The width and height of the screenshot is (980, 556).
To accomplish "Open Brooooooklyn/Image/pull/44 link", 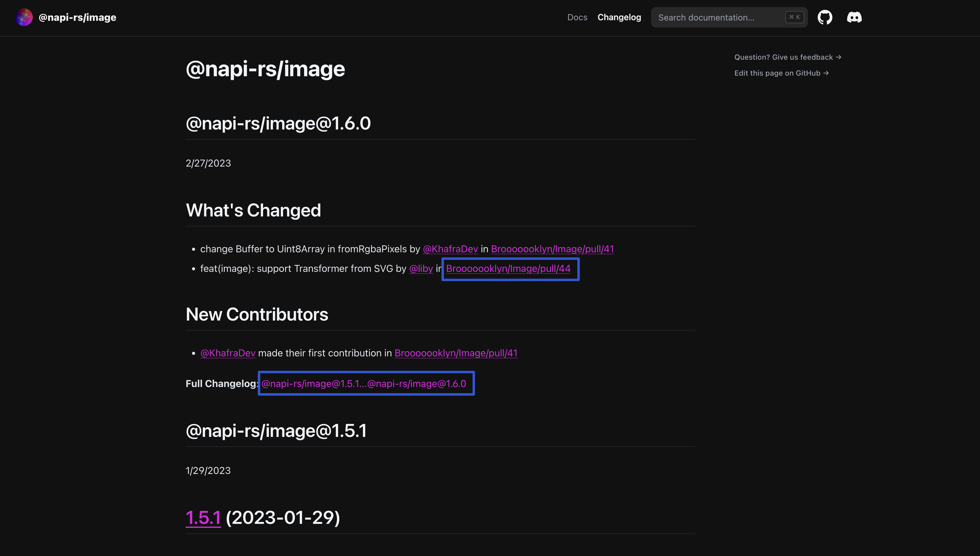I will [x=508, y=269].
